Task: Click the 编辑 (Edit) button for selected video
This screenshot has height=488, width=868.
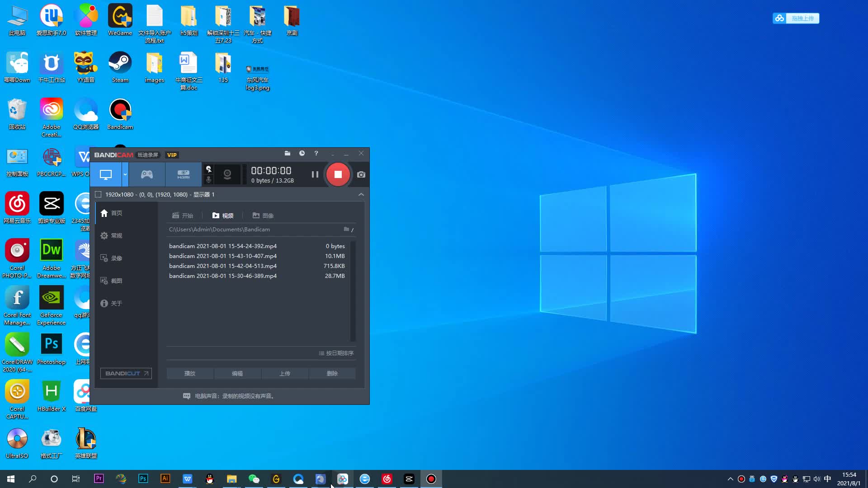Action: click(x=237, y=373)
